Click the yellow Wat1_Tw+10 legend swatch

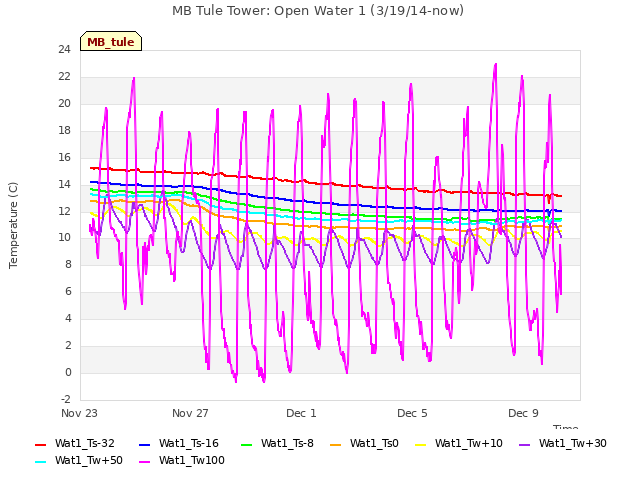[421, 444]
